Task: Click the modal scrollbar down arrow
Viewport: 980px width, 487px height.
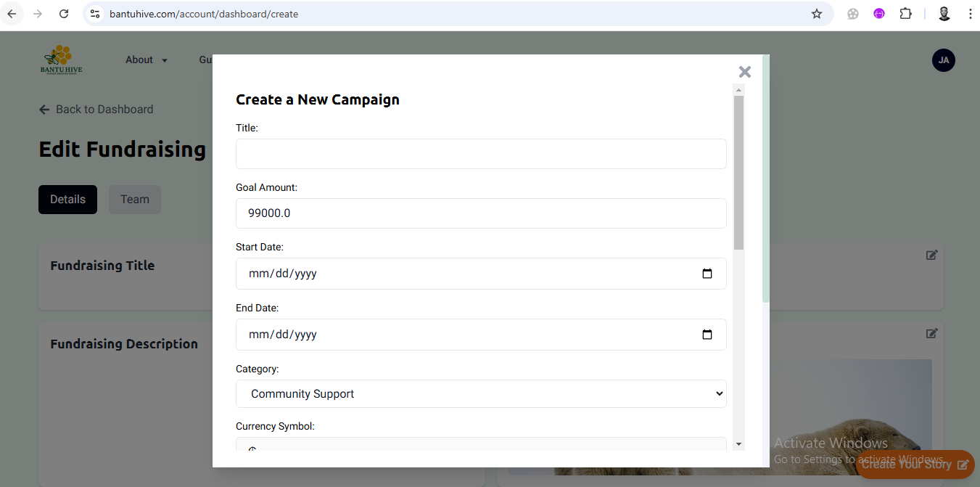Action: point(738,443)
